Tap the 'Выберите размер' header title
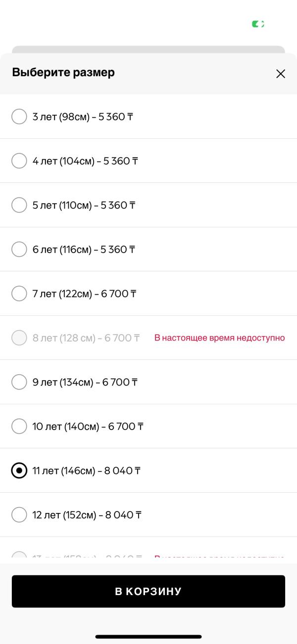This screenshot has width=297, height=644. pos(63,73)
